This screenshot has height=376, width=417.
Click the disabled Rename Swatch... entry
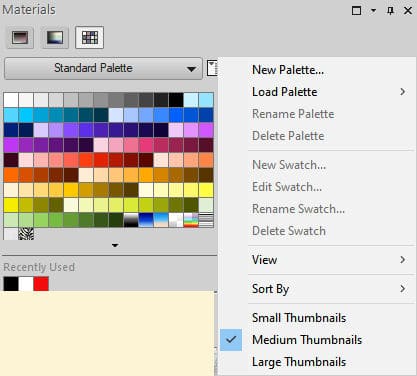[x=298, y=209]
